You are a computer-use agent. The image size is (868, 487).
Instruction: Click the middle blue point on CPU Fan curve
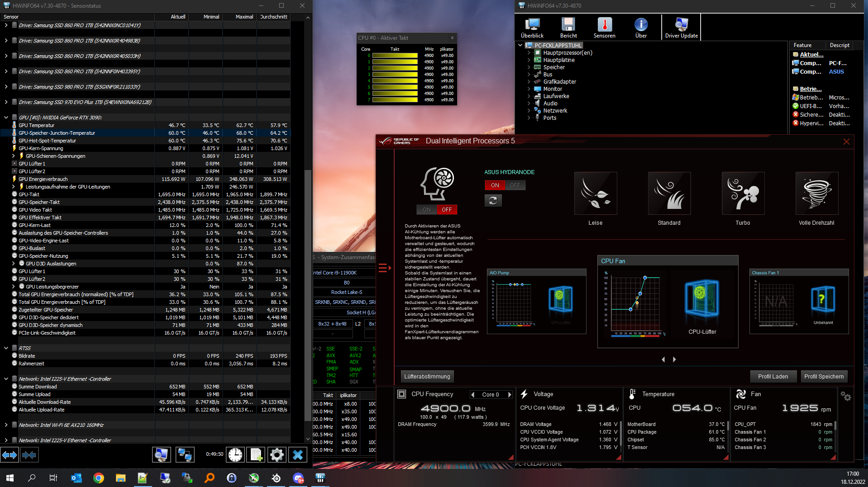pos(640,294)
